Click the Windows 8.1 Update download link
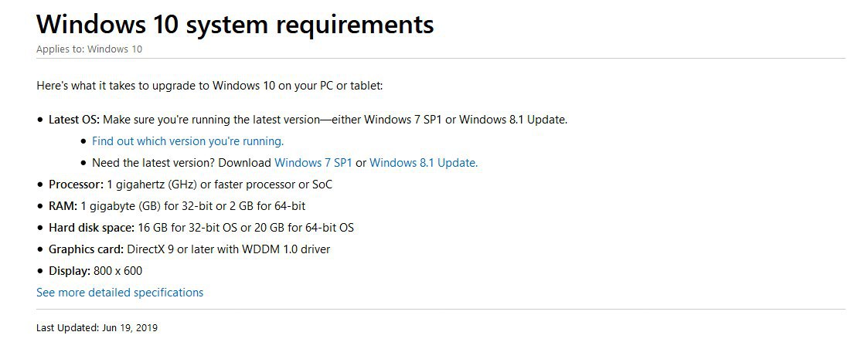This screenshot has width=868, height=342. (424, 163)
